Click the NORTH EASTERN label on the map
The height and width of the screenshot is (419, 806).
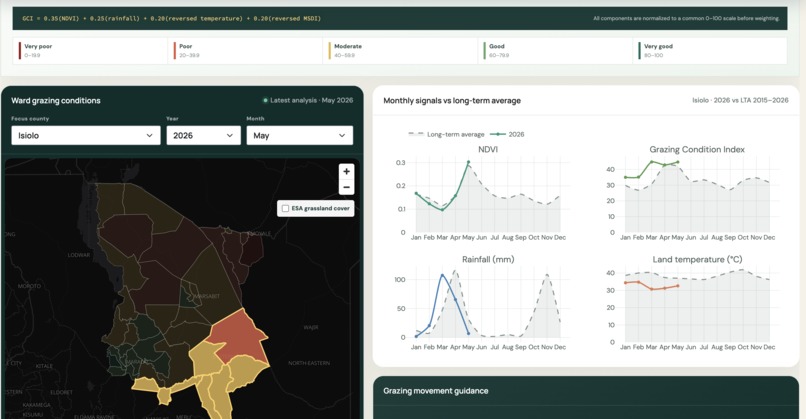tap(309, 363)
